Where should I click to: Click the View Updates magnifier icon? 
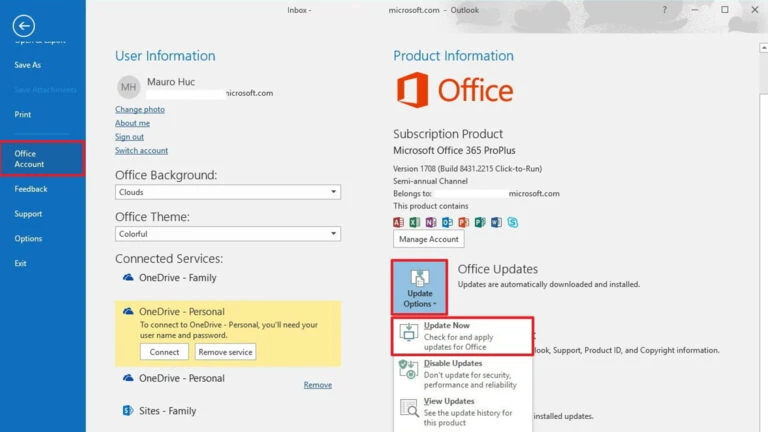[x=408, y=409]
